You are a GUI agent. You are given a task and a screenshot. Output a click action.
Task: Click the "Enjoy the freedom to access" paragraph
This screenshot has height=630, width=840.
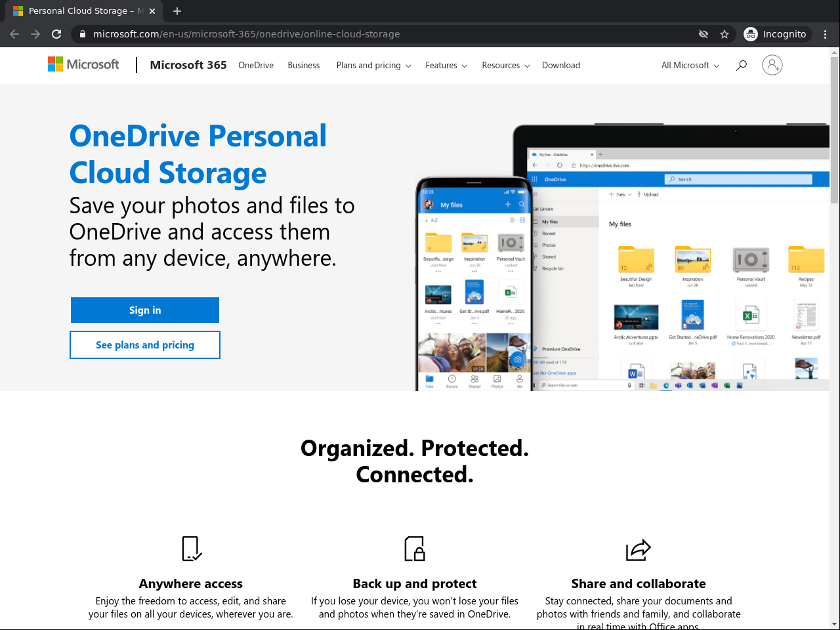coord(191,608)
